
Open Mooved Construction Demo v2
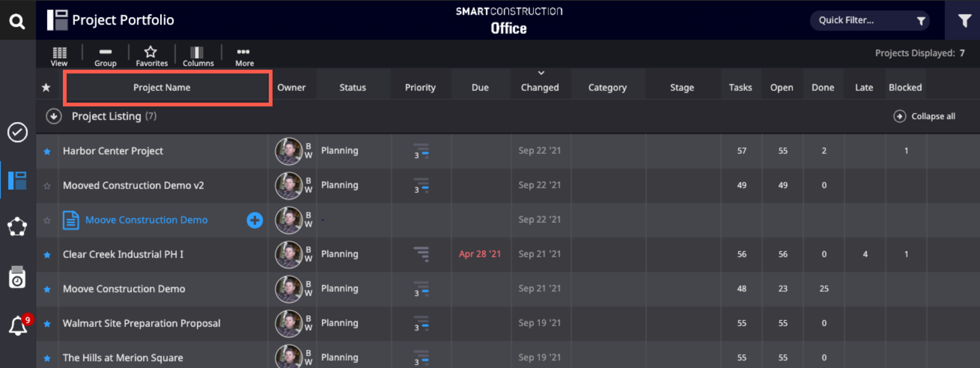click(134, 185)
